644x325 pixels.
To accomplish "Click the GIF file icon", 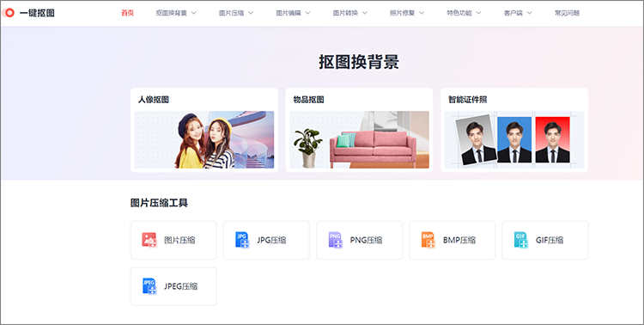I will [521, 239].
